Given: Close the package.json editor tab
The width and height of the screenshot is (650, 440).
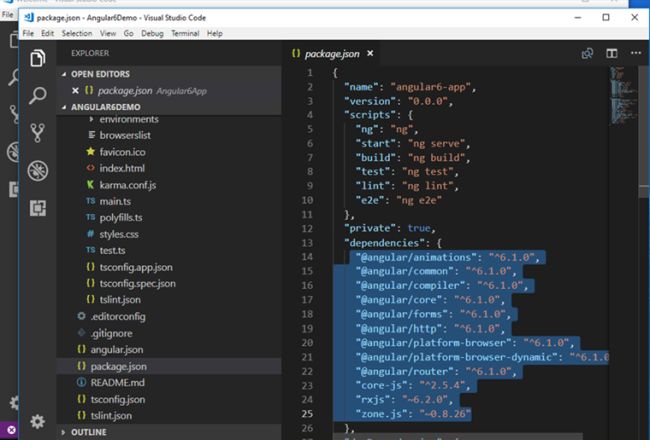Looking at the screenshot, I should (x=370, y=53).
